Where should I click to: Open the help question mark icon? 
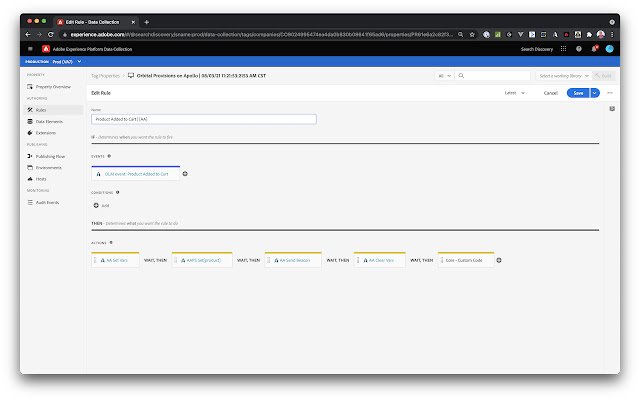pos(579,49)
